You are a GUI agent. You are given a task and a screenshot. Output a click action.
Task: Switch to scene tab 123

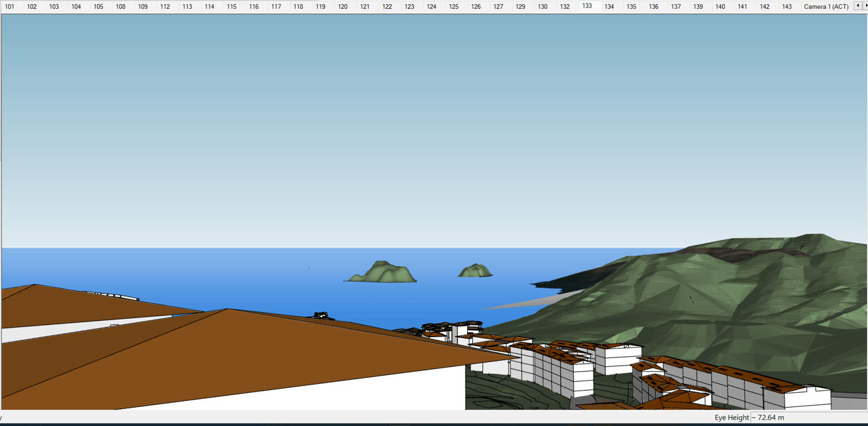pyautogui.click(x=409, y=7)
